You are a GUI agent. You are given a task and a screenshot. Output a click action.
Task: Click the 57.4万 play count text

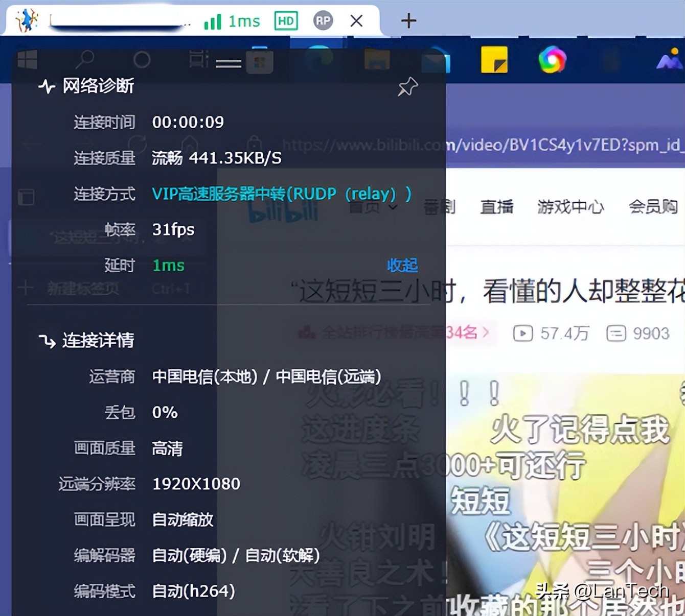[564, 334]
